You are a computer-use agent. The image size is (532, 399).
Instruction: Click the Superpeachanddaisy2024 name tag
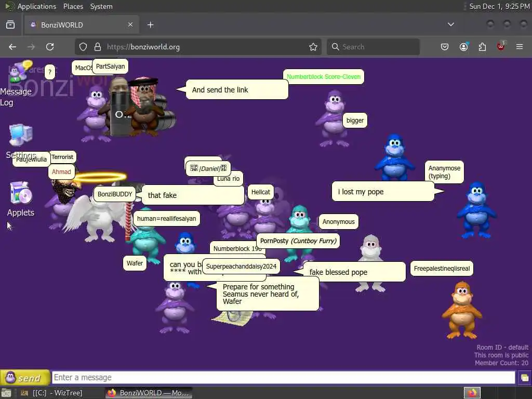click(241, 267)
